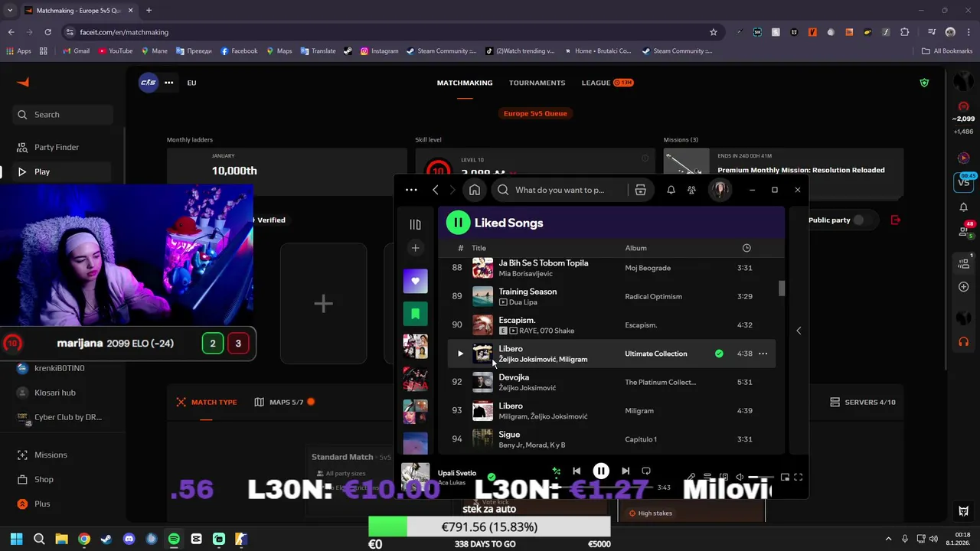Select the Devojka song row
The width and height of the screenshot is (980, 551).
tap(612, 382)
